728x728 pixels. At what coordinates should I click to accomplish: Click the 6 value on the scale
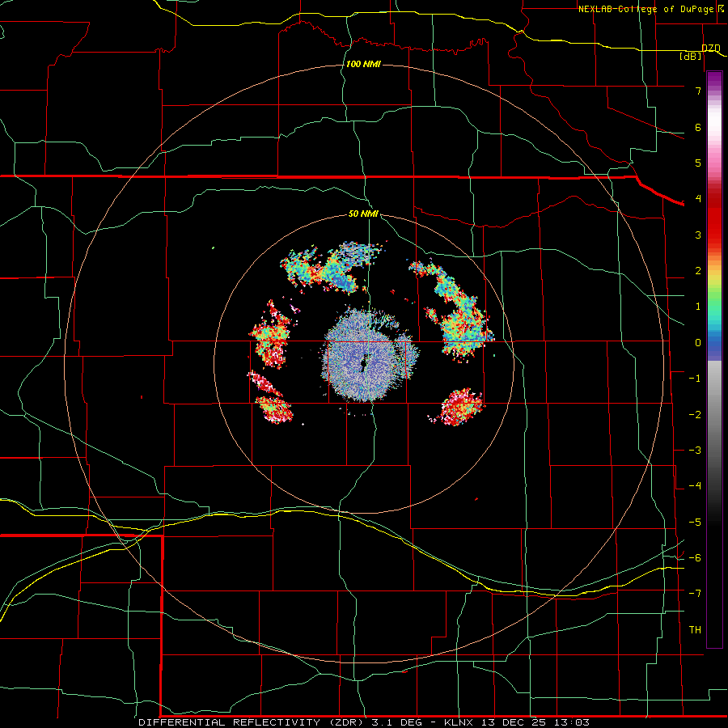(x=698, y=127)
